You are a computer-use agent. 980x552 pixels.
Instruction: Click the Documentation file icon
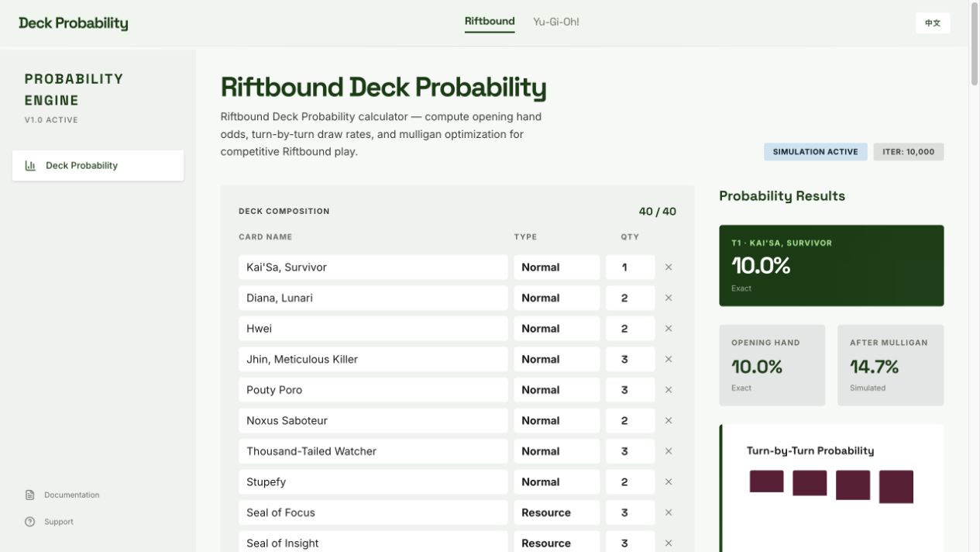tap(30, 495)
